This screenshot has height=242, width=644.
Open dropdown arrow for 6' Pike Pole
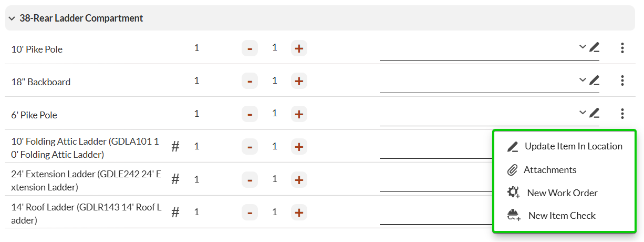coord(583,113)
